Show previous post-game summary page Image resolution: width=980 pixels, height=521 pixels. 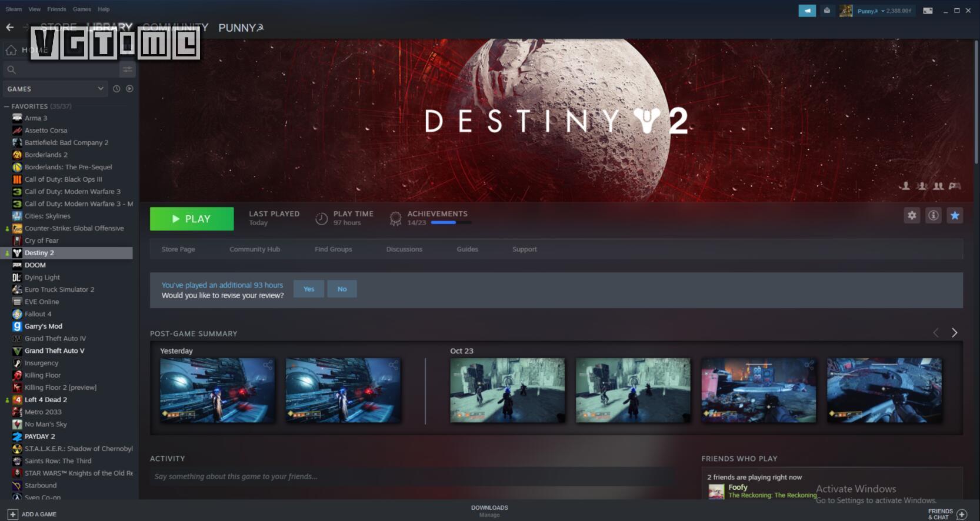click(x=936, y=333)
